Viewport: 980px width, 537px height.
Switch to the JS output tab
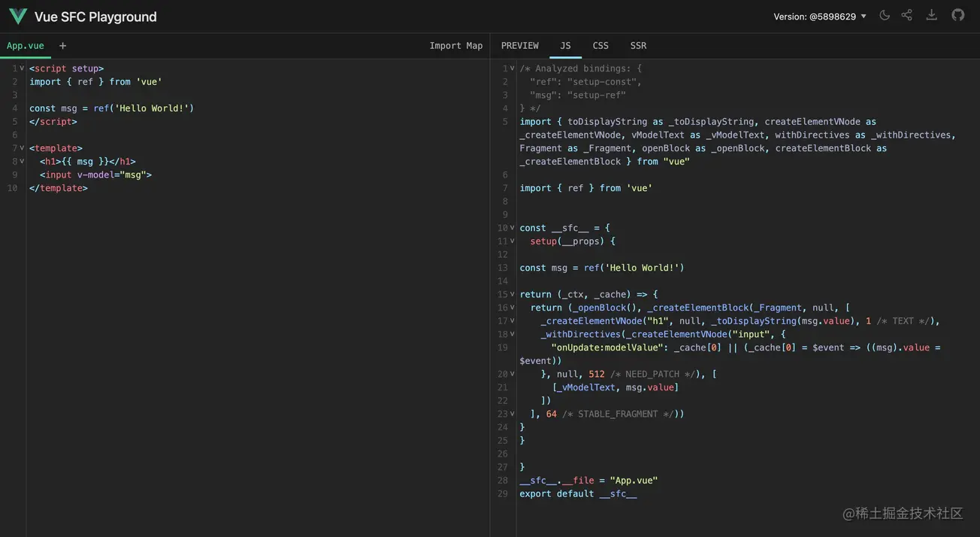pos(565,46)
